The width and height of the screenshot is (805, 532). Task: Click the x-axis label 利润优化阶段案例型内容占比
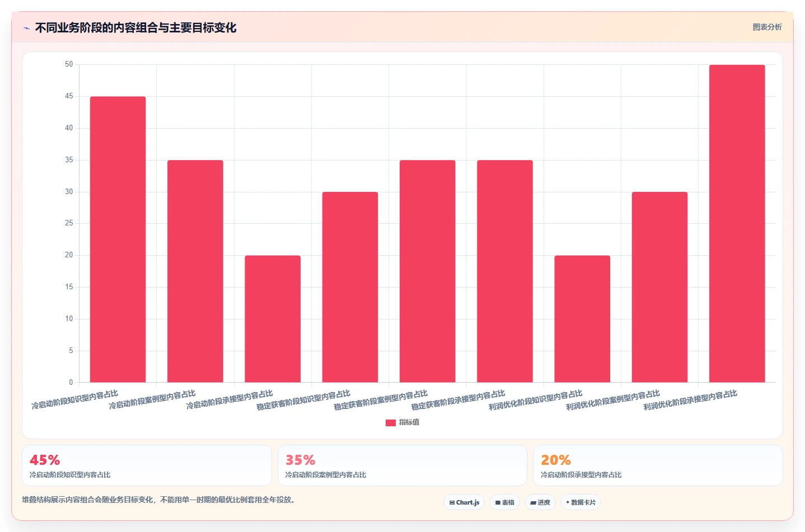point(613,401)
